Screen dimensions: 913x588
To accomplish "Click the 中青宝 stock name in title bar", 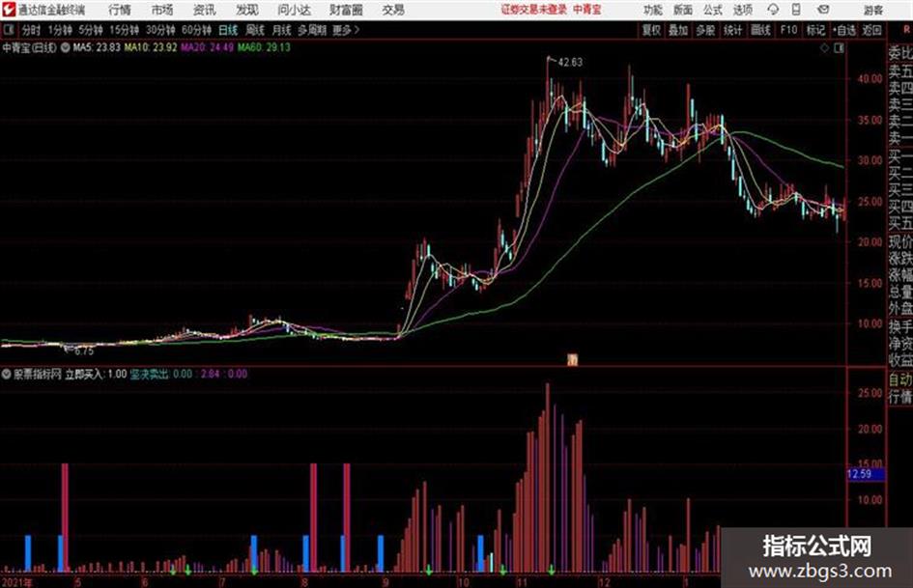I will coord(587,10).
